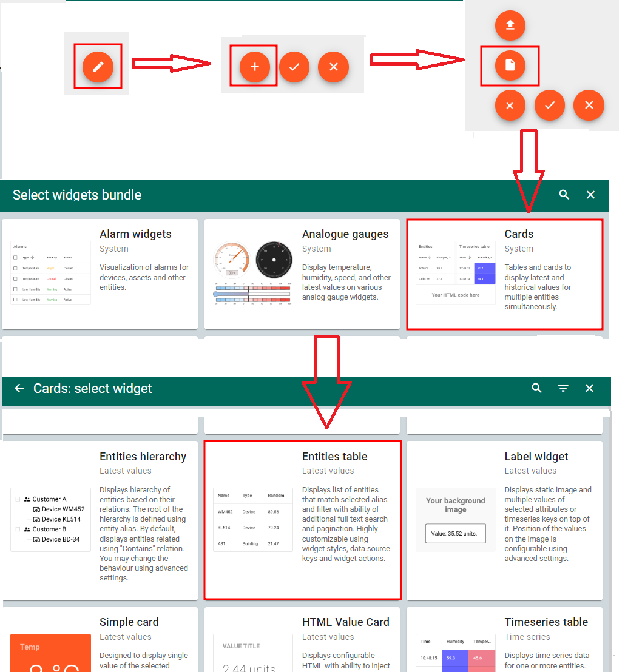Viewport: 625px width, 672px height.
Task: Click the document icon to create new widget
Action: (510, 65)
